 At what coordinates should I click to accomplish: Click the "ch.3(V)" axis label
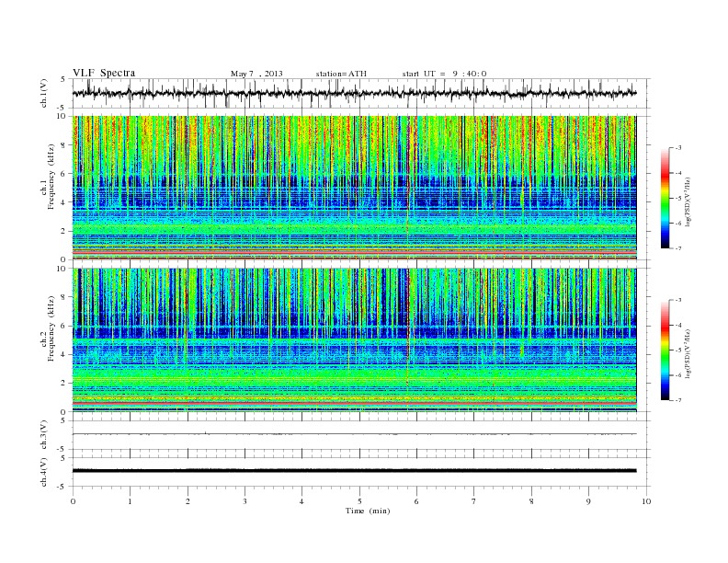pos(44,435)
